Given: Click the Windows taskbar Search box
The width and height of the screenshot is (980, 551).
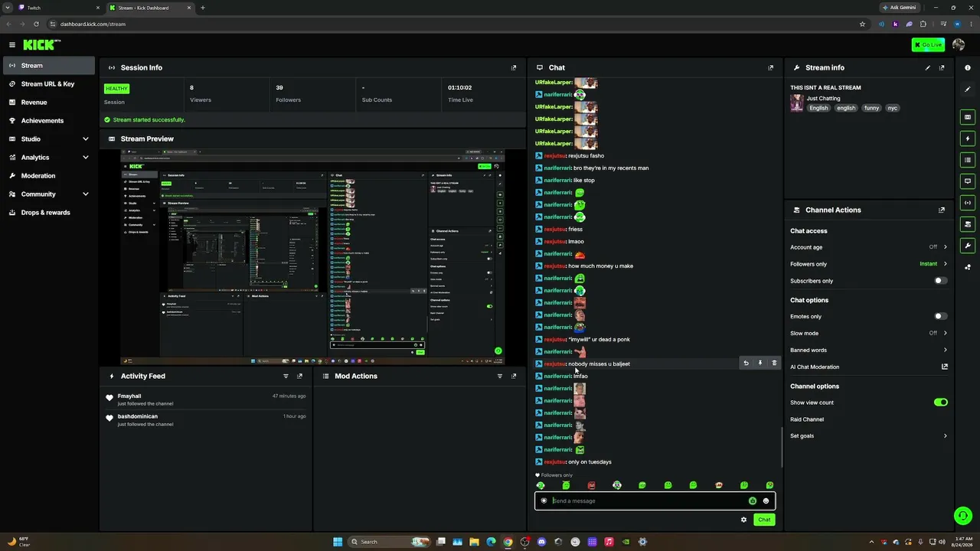Looking at the screenshot, I should click(387, 542).
